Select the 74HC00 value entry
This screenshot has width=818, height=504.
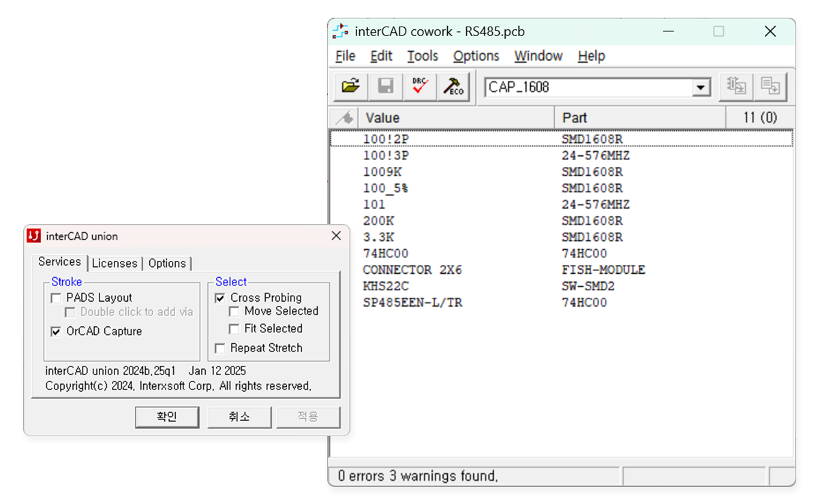[x=385, y=253]
